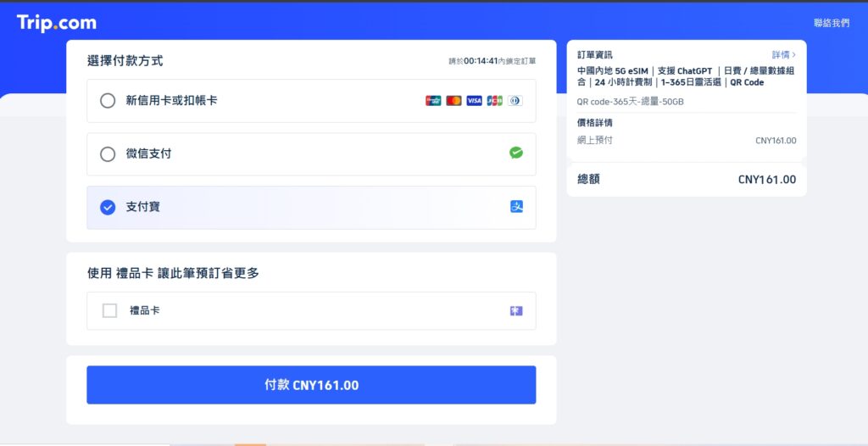Click the green WeChat Pay icon
Viewport: 868px width, 446px height.
516,153
